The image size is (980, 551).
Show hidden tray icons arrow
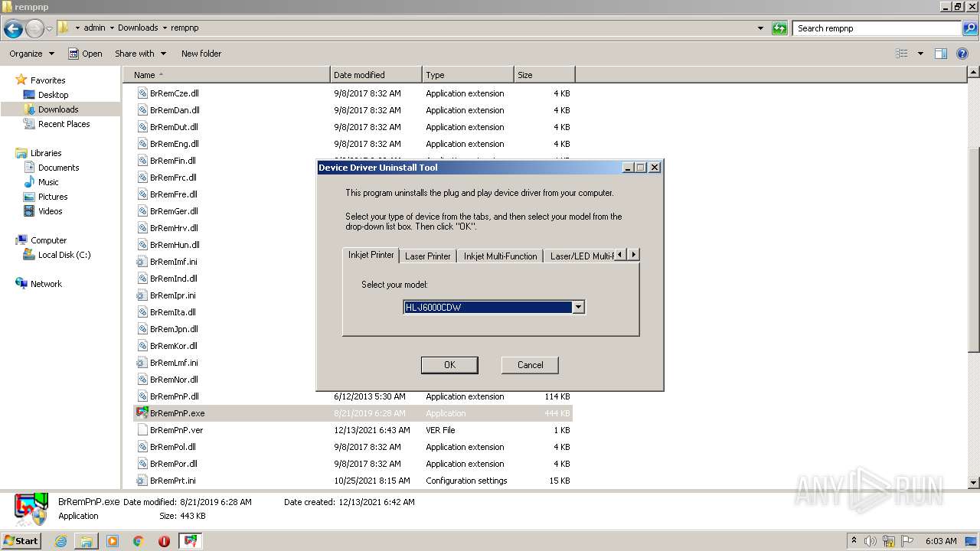(854, 541)
